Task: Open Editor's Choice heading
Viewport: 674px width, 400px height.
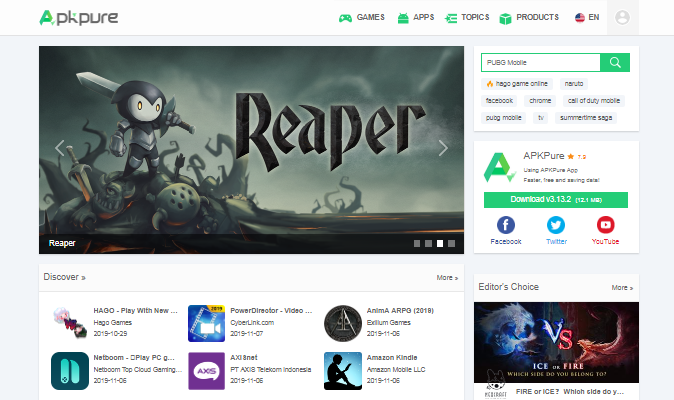Action: tap(509, 287)
